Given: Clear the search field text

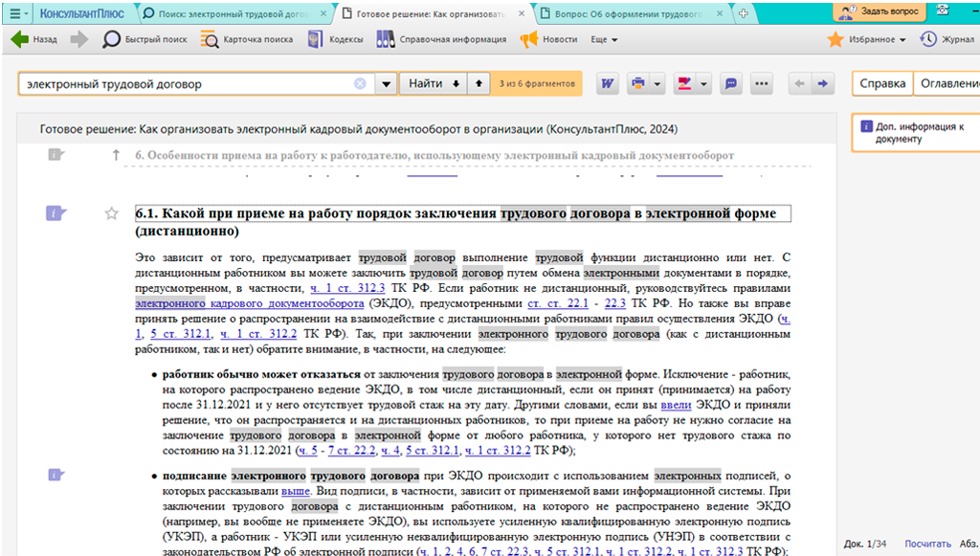Looking at the screenshot, I should click(360, 83).
